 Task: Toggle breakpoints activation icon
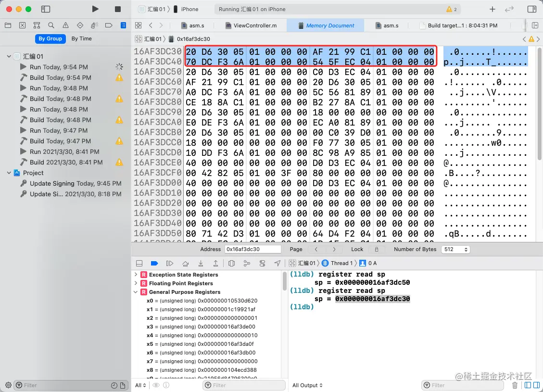coord(154,263)
